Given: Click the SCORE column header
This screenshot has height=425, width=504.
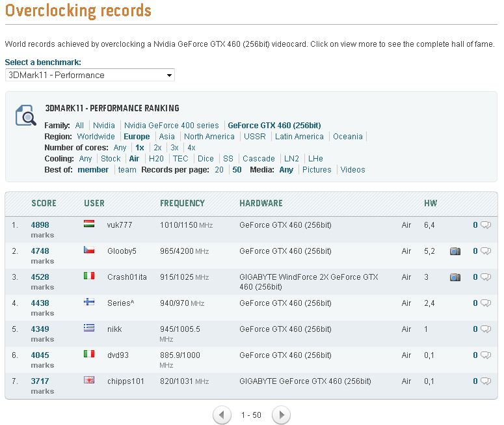Looking at the screenshot, I should [x=44, y=203].
